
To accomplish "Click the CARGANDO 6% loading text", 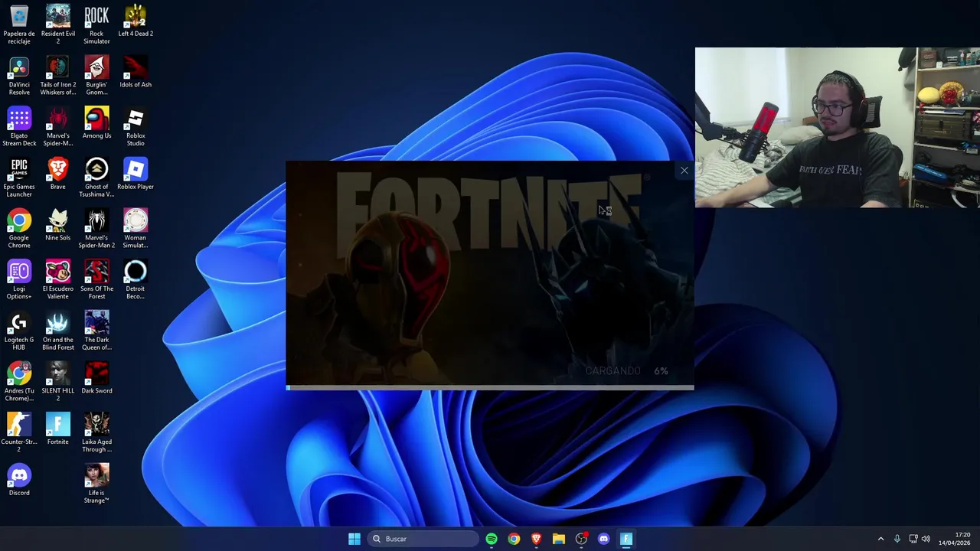I will [x=626, y=370].
